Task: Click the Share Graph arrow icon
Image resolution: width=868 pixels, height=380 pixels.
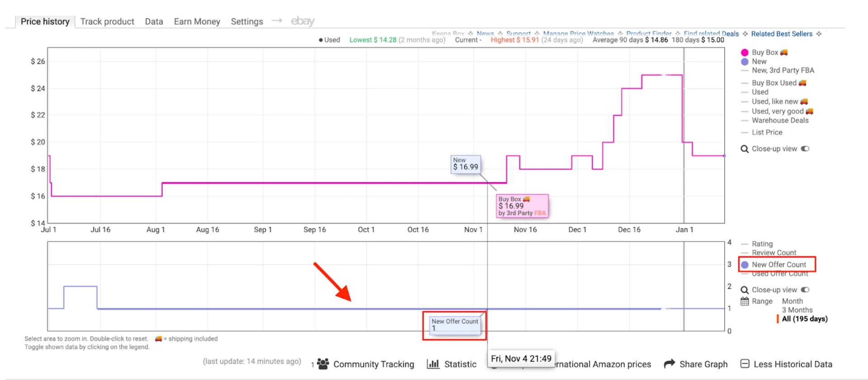Action: click(669, 364)
